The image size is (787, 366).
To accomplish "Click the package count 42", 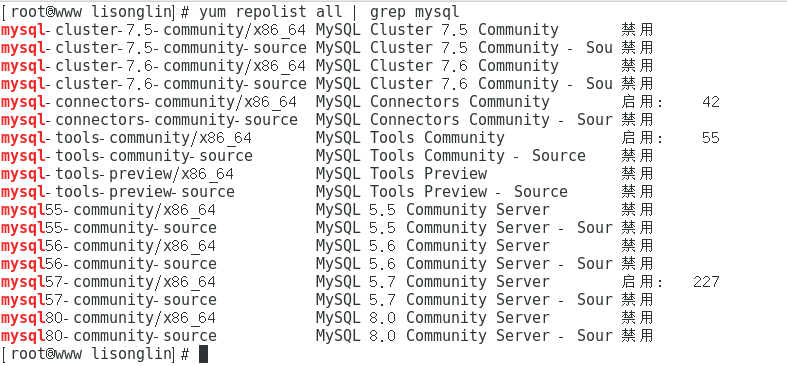I will click(x=711, y=102).
